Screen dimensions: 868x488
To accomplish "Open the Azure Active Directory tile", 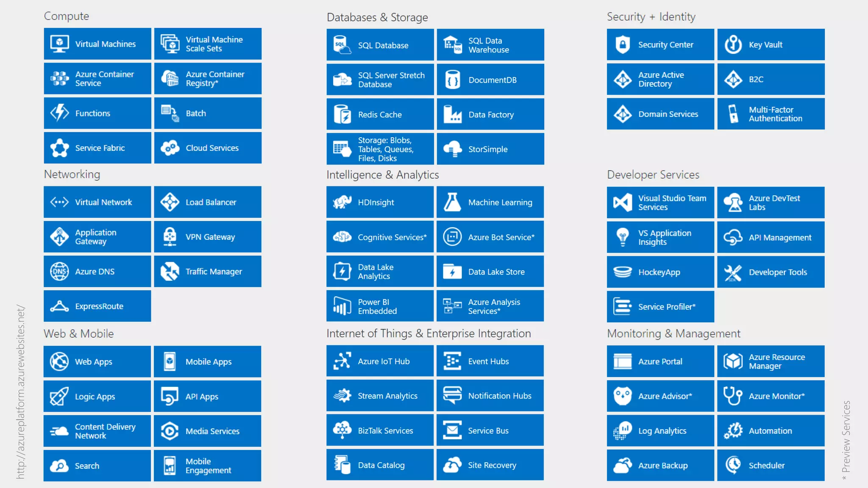I will pos(660,79).
